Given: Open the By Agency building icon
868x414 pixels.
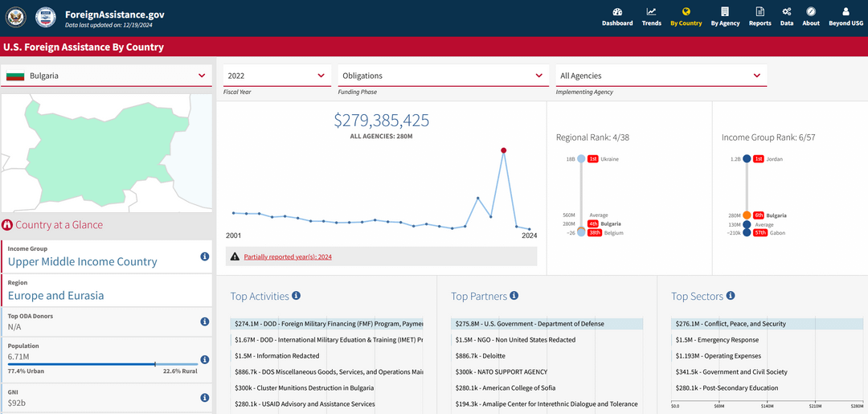Looking at the screenshot, I should [725, 11].
